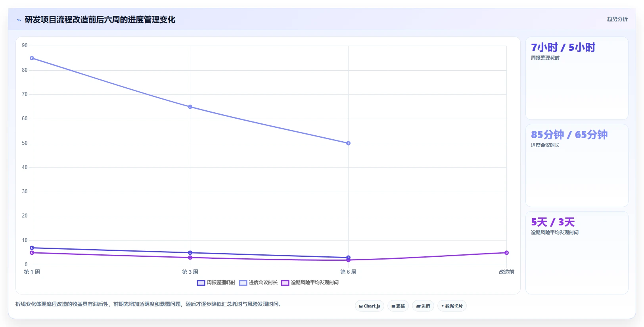This screenshot has width=644, height=327.
Task: Click the 逾期风险平均发现时间 card caption
Action: [555, 233]
